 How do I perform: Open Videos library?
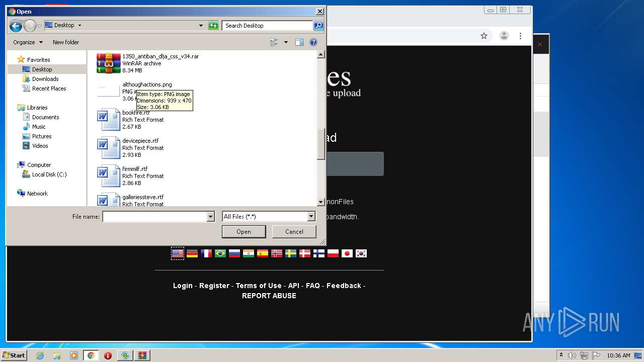[40, 146]
